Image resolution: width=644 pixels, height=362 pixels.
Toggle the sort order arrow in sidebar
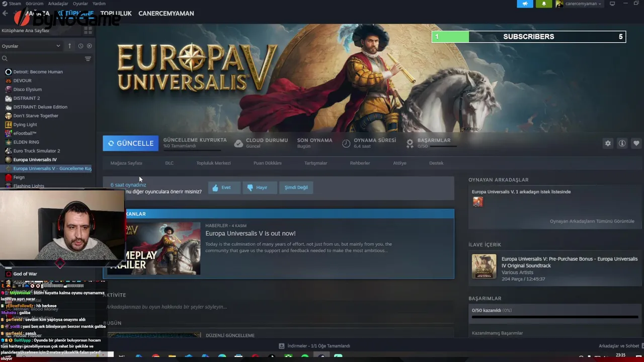(x=69, y=46)
